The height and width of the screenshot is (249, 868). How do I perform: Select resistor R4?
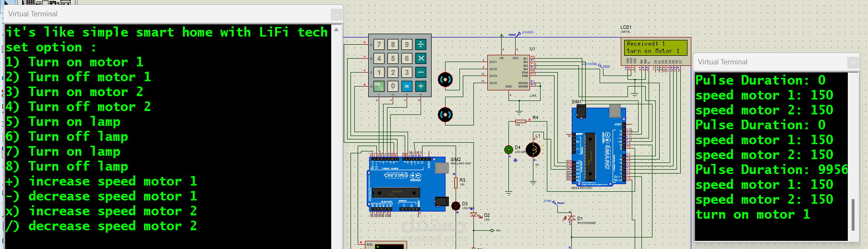pyautogui.click(x=520, y=121)
